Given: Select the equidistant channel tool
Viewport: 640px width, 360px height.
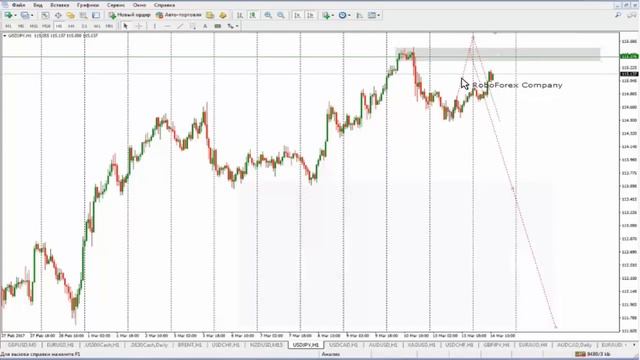Looking at the screenshot, I should tap(193, 26).
